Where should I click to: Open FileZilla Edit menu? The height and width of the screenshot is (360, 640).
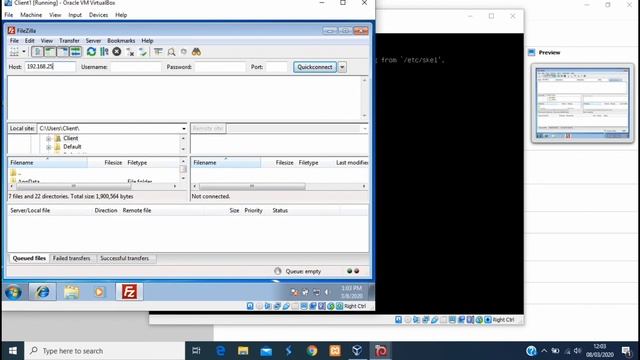tap(30, 41)
